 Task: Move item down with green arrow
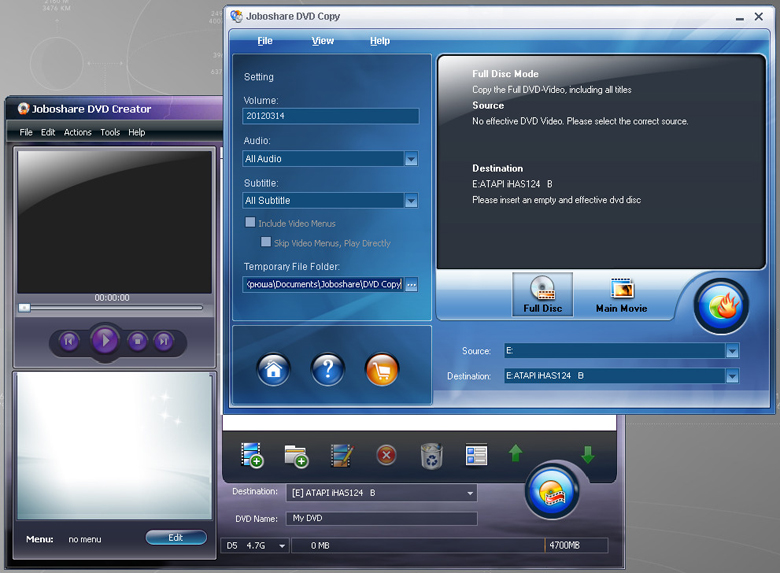587,455
